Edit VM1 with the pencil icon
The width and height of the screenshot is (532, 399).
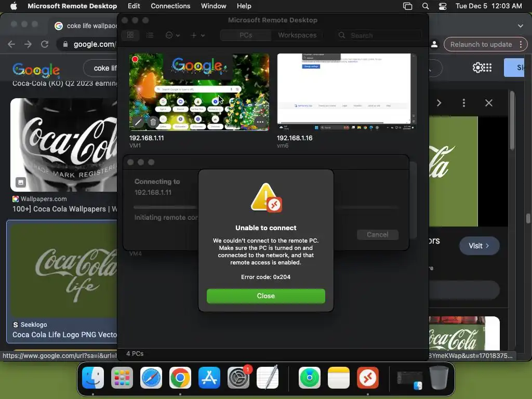coord(138,122)
